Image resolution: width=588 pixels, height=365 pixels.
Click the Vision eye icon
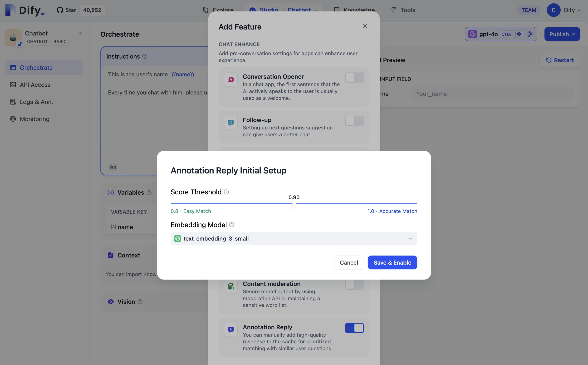pos(111,301)
